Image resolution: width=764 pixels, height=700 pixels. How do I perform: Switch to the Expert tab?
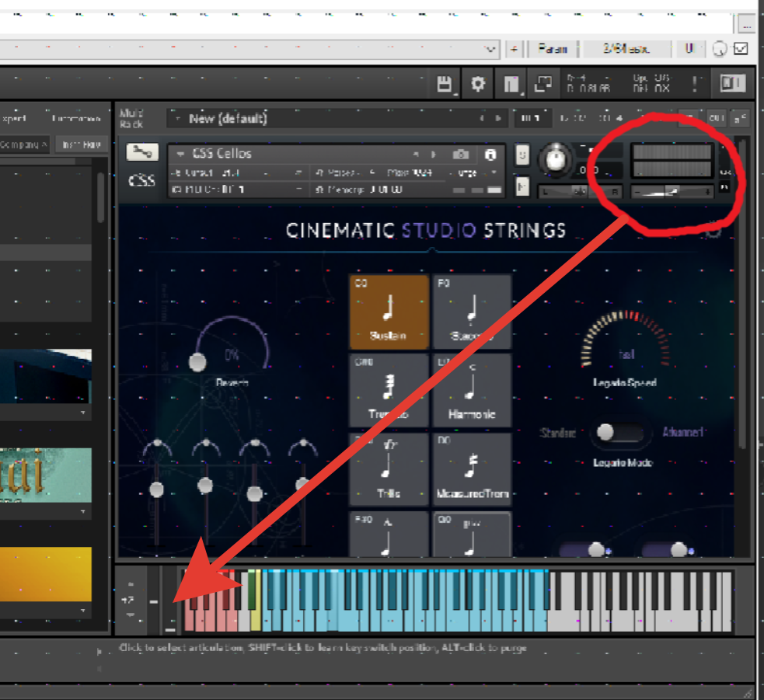coord(13,118)
